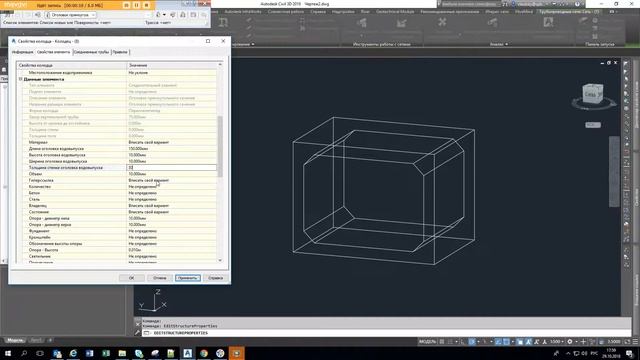
Task: Switch to the Модель layout tab
Action: coord(16,340)
